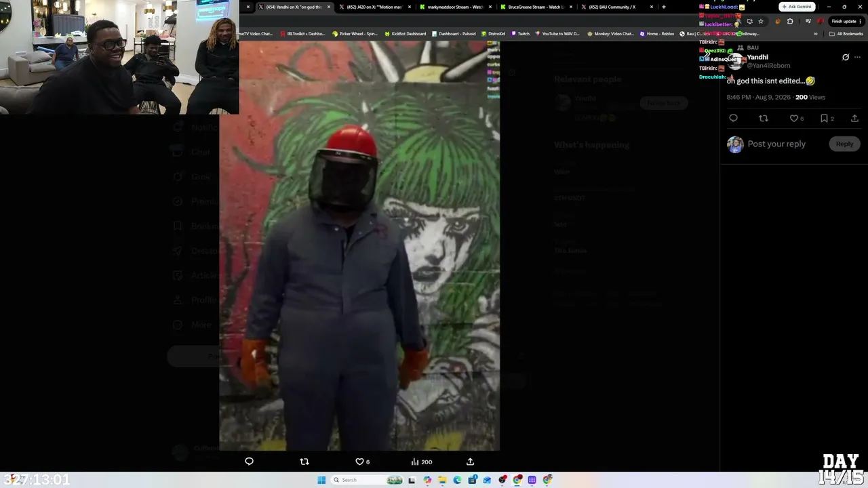Like the photo showing 6 likes below it
Image resolution: width=868 pixels, height=488 pixels.
click(363, 462)
